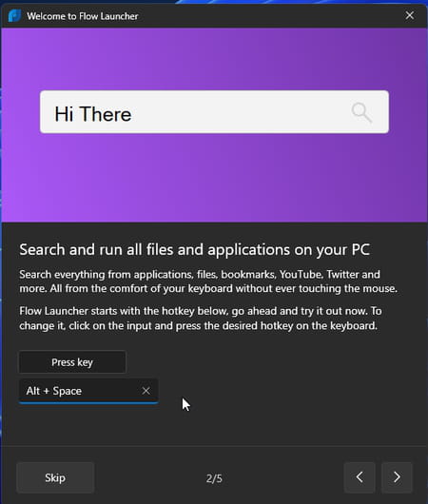Click the word Twitter in the description

[342, 275]
